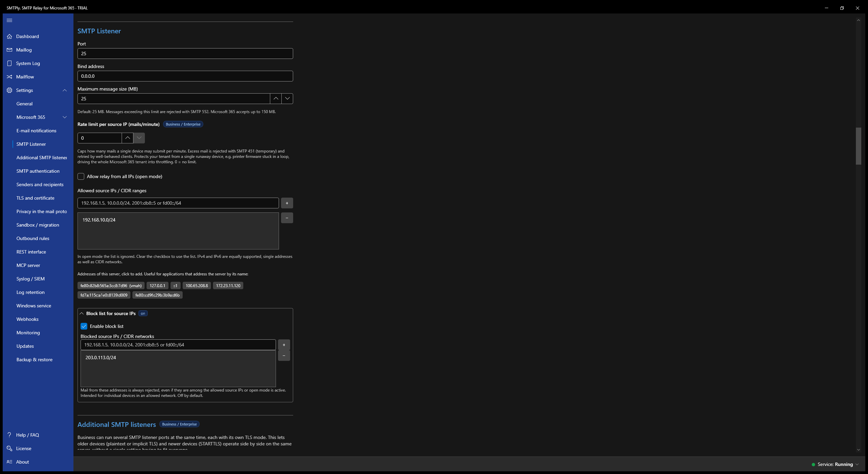Click the License key icon
Viewport: 868px width, 474px height.
click(9, 448)
